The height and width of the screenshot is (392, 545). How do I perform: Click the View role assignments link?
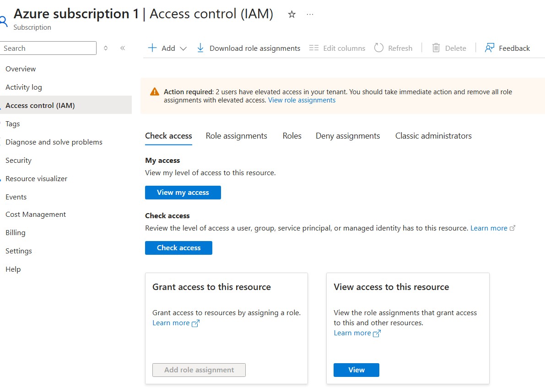[x=302, y=100]
